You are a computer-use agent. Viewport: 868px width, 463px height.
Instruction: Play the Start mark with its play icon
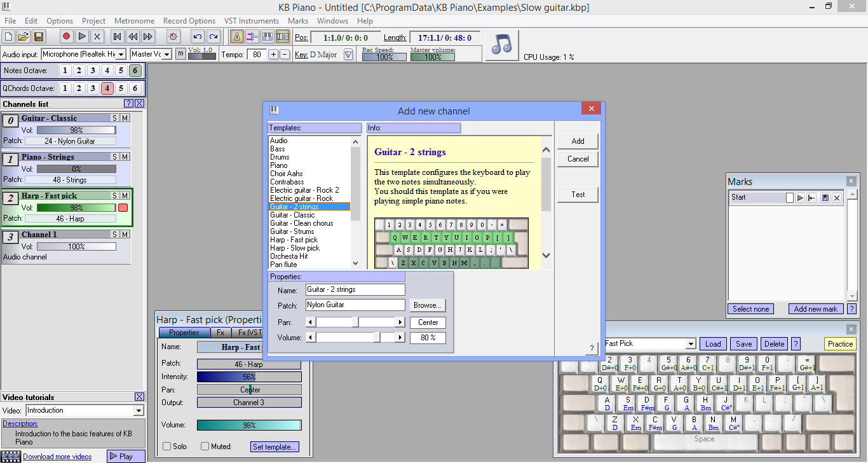coord(801,198)
